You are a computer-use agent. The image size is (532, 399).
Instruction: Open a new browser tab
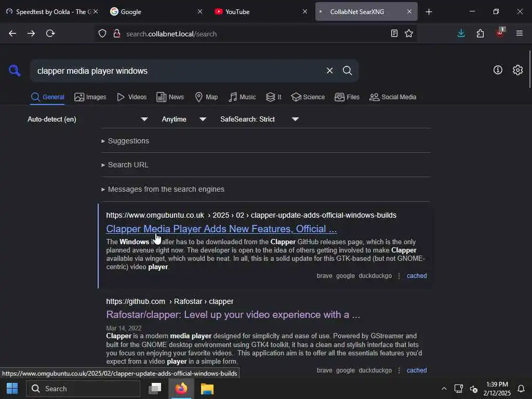[x=429, y=12]
